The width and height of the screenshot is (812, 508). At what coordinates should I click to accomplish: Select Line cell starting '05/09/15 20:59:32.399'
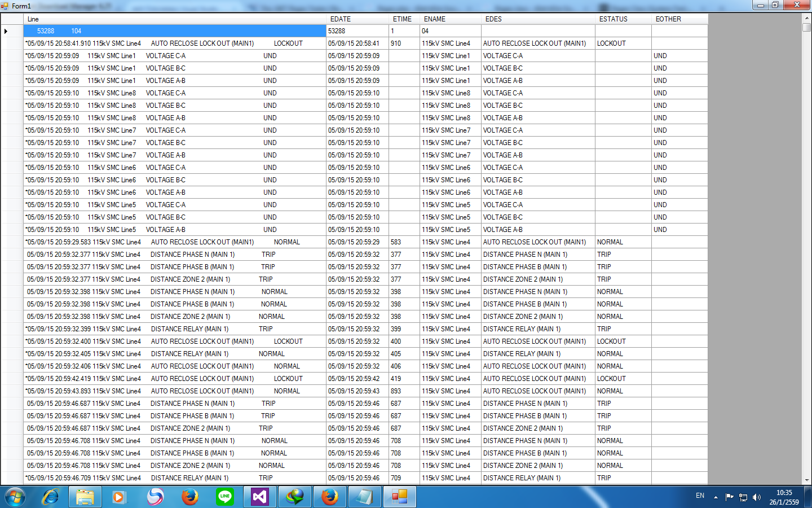point(175,329)
